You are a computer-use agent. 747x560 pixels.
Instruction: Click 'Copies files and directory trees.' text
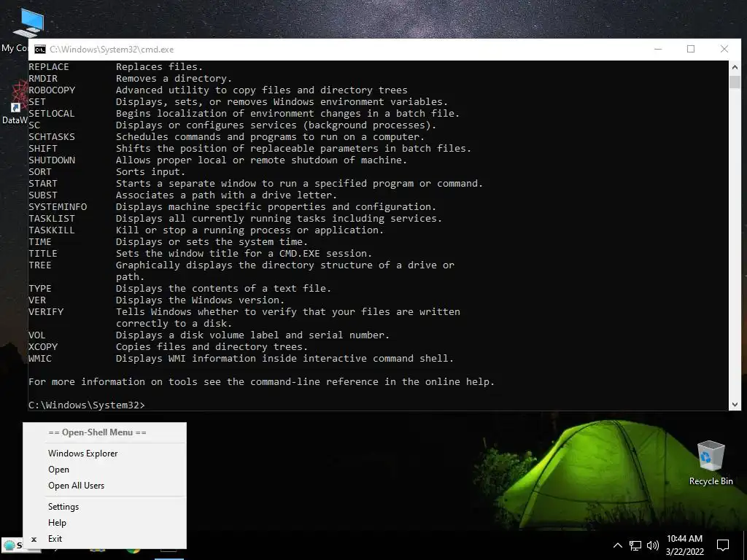tap(212, 346)
